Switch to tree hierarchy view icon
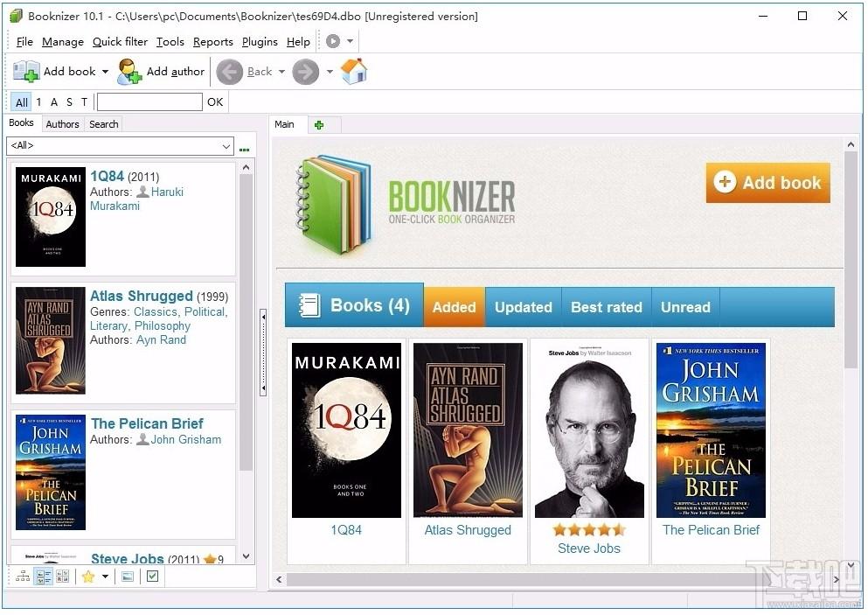This screenshot has height=615, width=868. [23, 577]
